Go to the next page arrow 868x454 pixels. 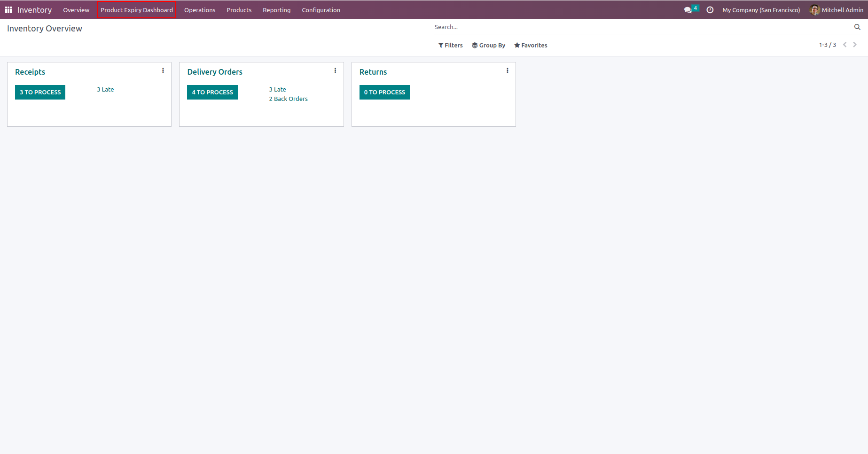pos(855,45)
